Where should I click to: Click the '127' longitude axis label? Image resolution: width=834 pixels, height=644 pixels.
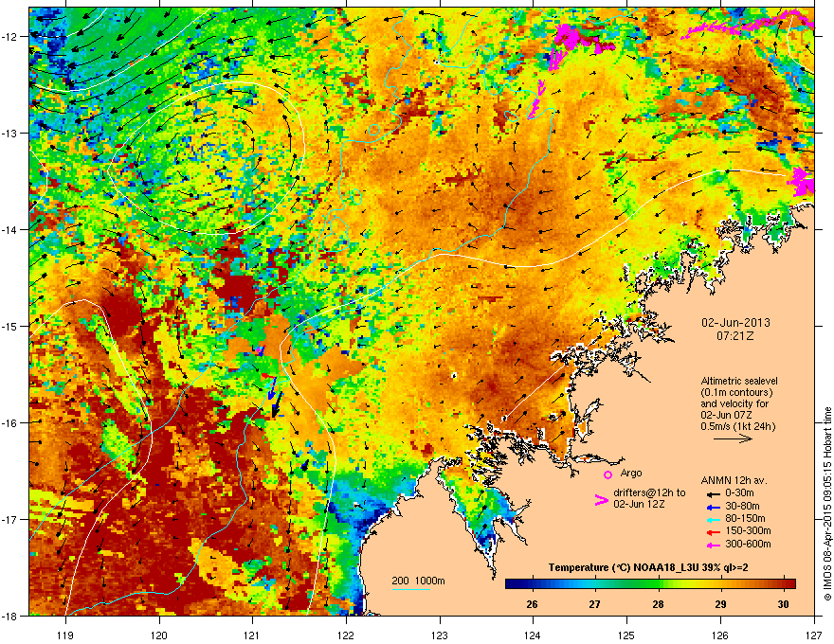pos(814,635)
